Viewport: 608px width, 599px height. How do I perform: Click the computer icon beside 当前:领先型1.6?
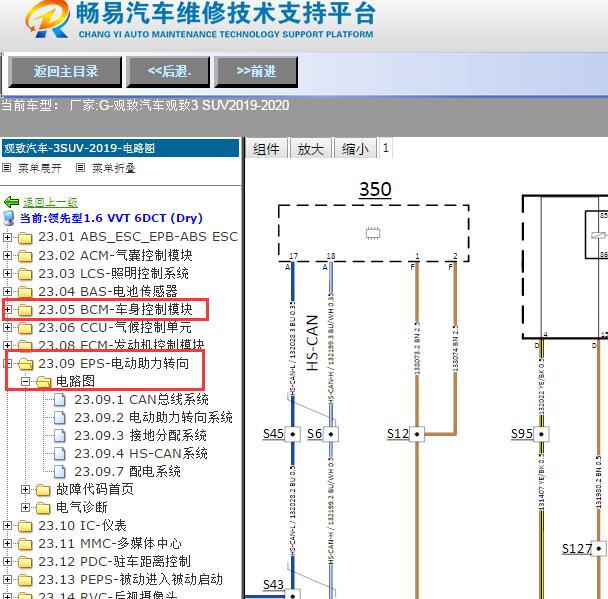(x=9, y=218)
